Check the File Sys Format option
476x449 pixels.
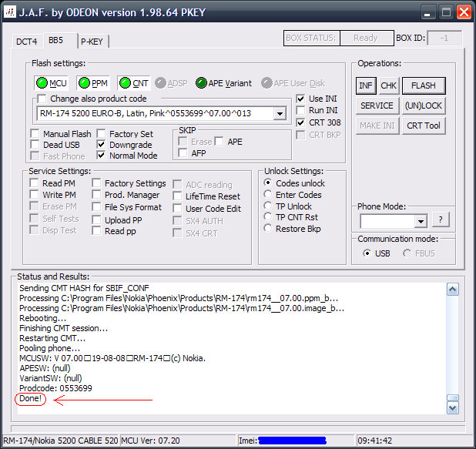96,207
